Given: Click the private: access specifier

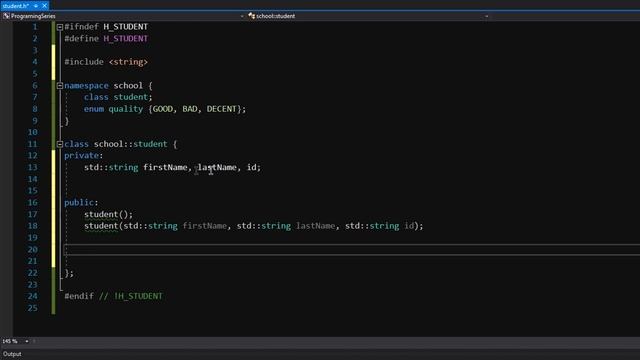Looking at the screenshot, I should 84,156.
